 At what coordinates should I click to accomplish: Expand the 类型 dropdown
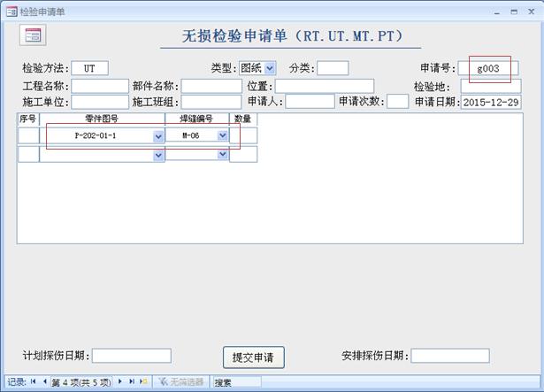[270, 68]
